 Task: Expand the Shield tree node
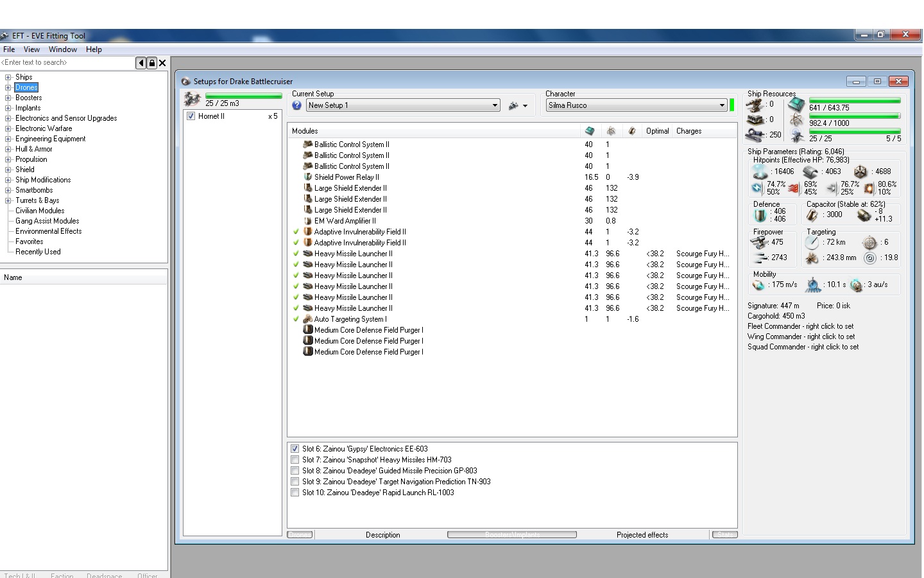point(8,170)
